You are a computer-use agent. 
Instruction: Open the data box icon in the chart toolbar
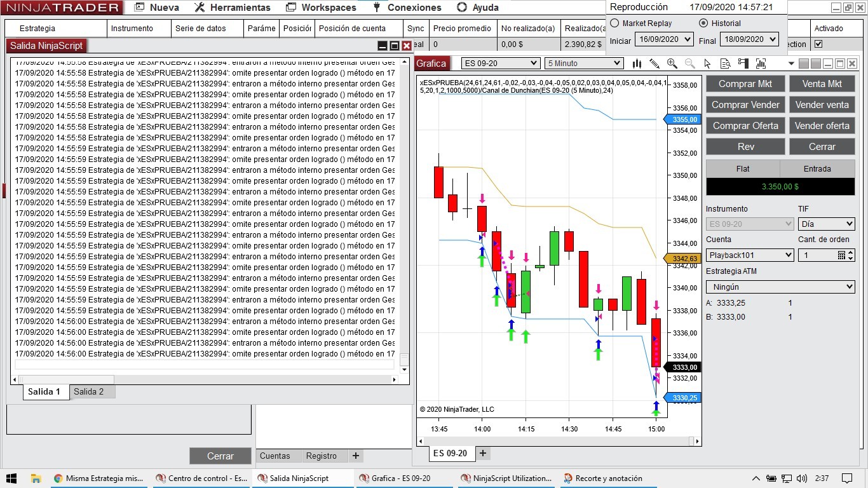[725, 64]
